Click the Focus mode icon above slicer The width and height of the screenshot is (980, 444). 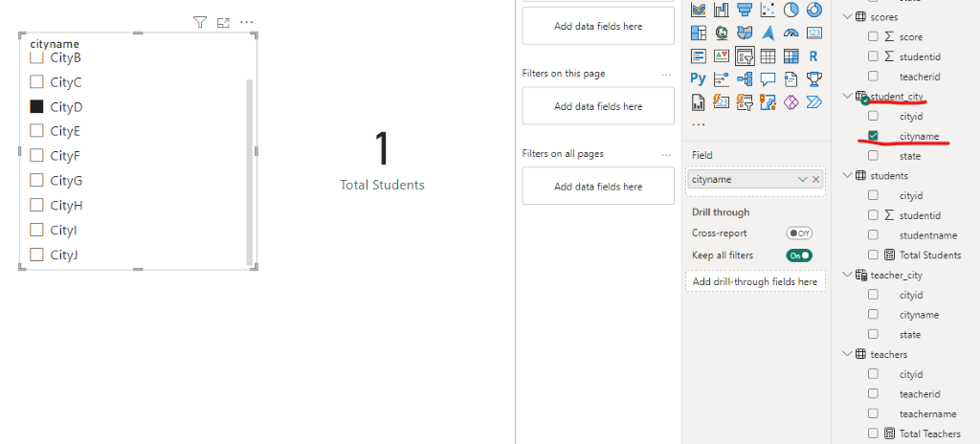click(x=223, y=23)
